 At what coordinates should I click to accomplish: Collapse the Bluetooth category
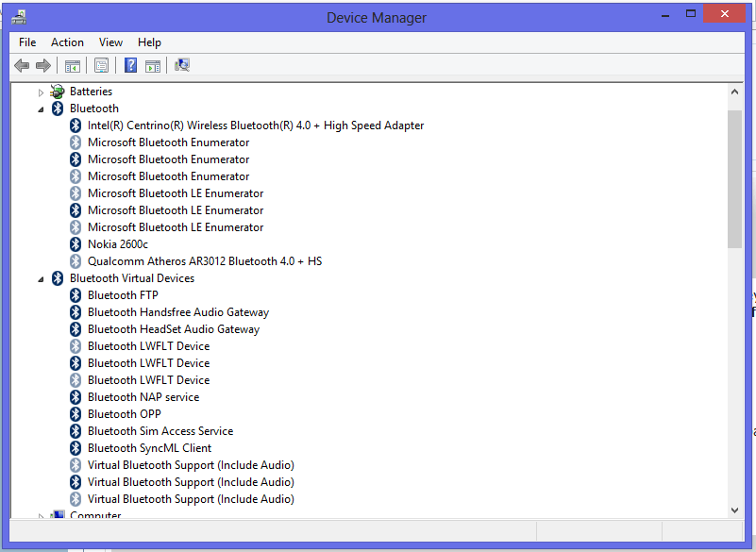coord(41,109)
